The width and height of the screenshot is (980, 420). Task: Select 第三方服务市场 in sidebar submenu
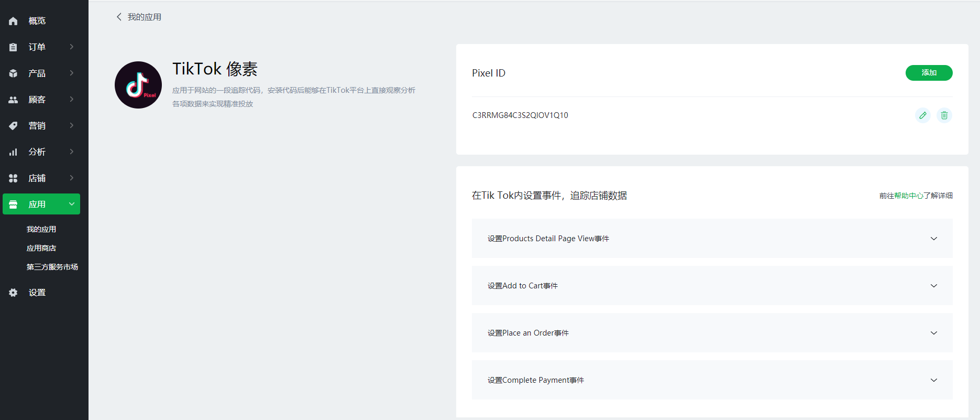52,267
